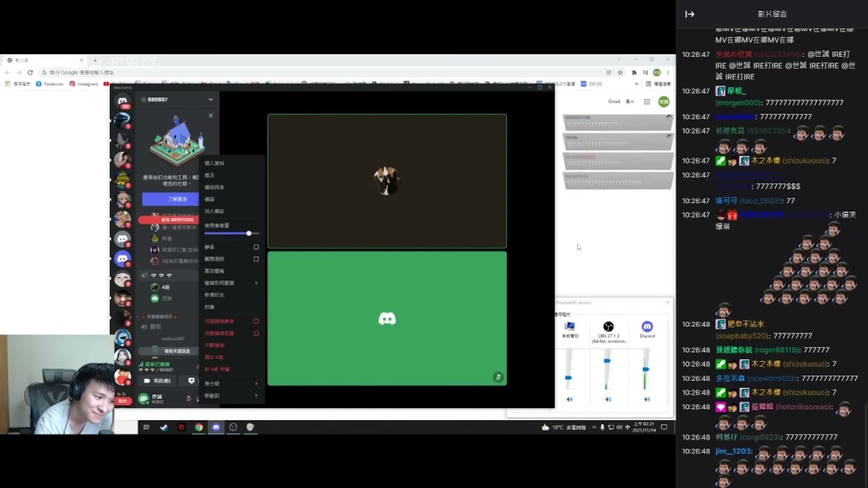Reload the Chrome page
The image size is (868, 488).
tap(30, 73)
